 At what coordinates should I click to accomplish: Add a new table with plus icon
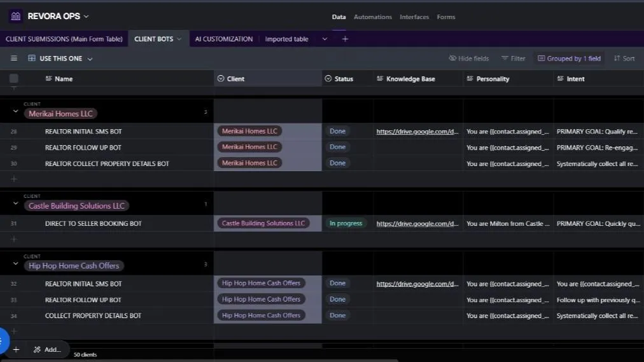point(345,39)
